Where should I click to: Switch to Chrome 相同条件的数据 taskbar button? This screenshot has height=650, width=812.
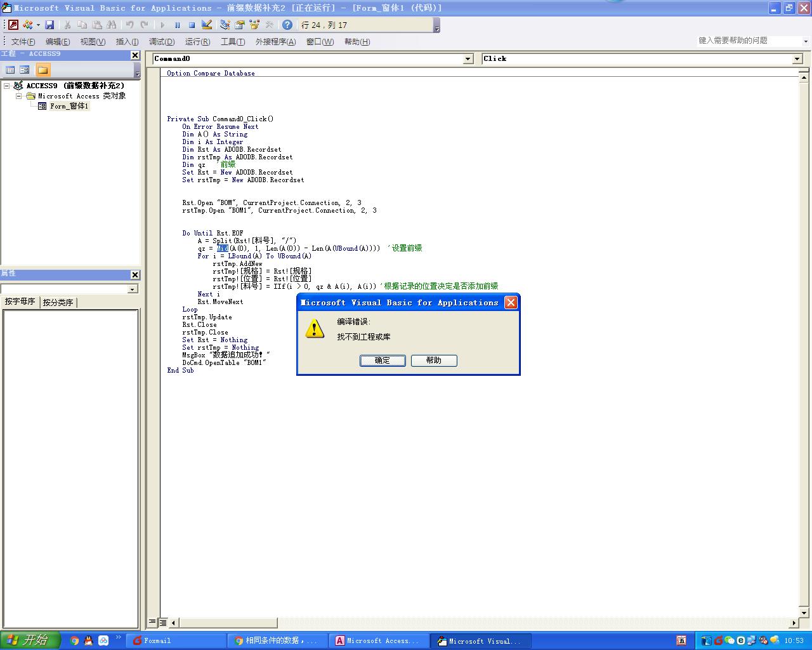click(277, 641)
